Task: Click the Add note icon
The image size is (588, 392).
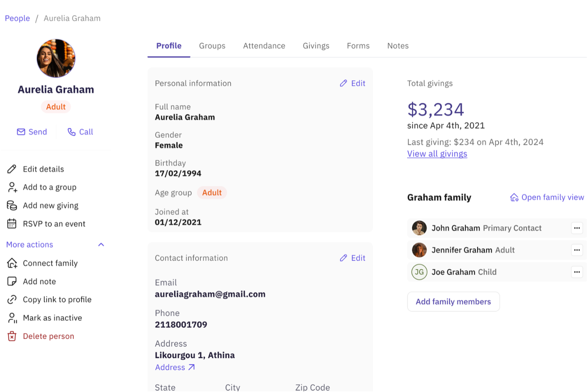Action: 12,281
